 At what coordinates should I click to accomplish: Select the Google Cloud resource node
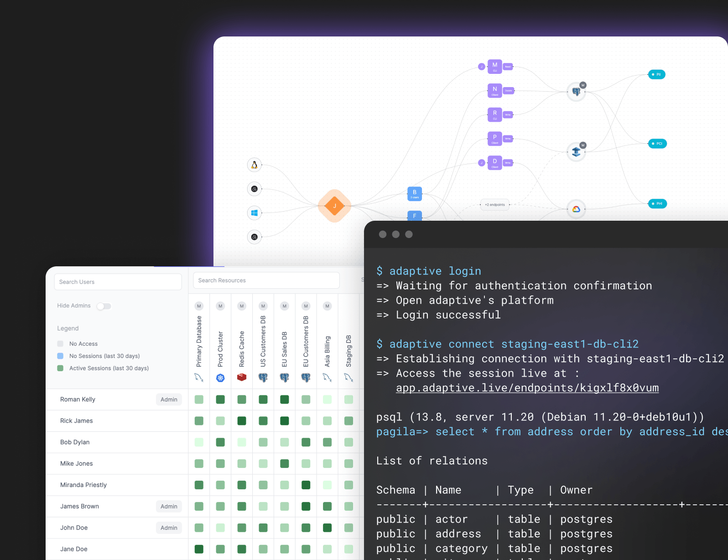(576, 209)
